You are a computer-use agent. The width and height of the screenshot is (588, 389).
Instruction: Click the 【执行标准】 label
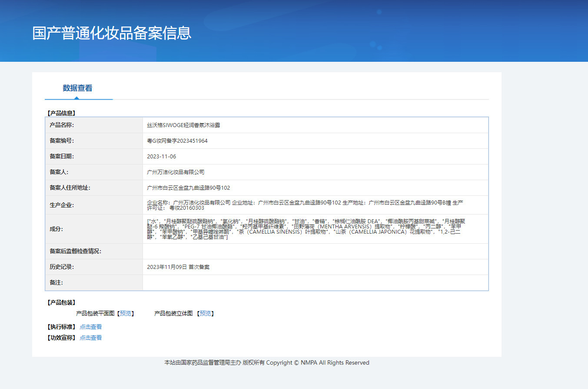[61, 327]
